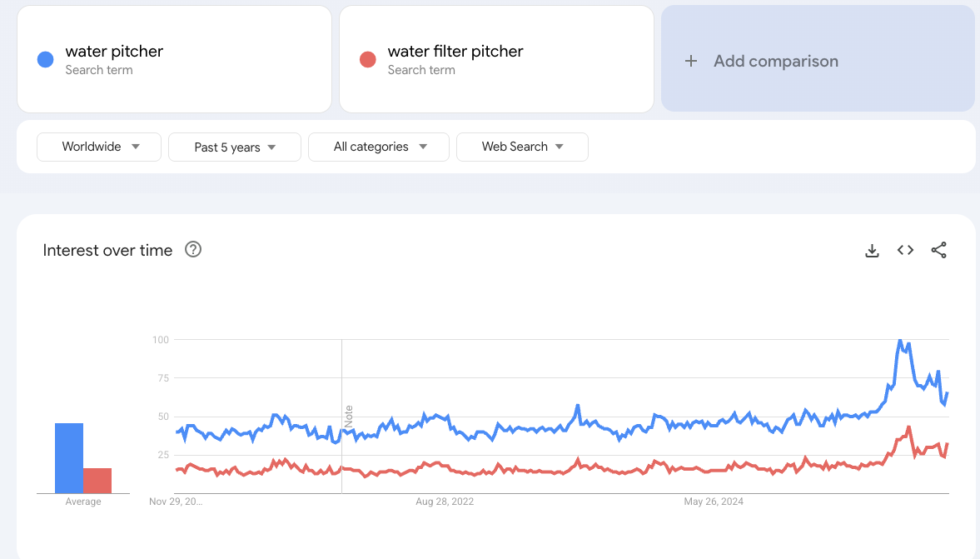Open the Web Search type dropdown
This screenshot has width=980, height=559.
click(x=522, y=147)
